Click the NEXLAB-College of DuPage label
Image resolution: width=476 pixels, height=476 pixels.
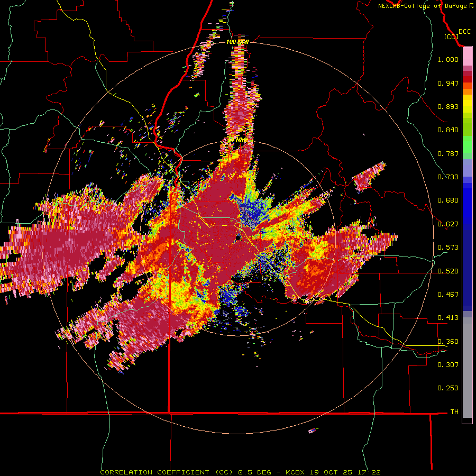pyautogui.click(x=422, y=6)
